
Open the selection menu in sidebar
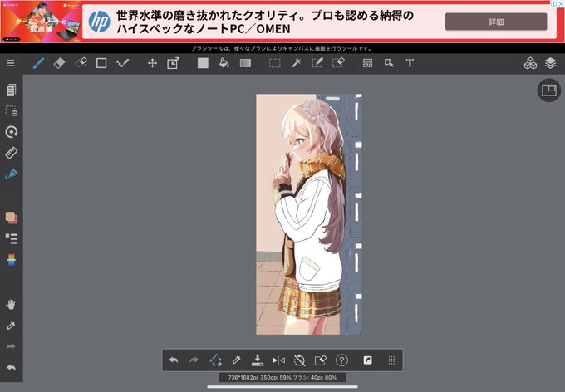11,111
